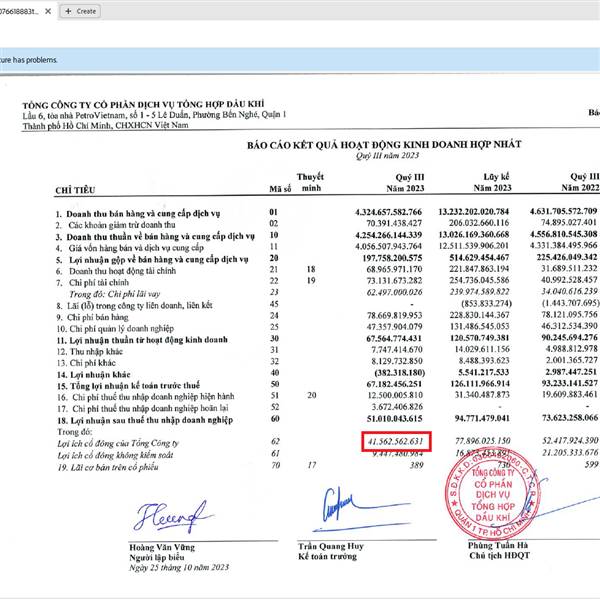Click the "Thuyết minh" column header
This screenshot has height=600, width=600.
310,182
